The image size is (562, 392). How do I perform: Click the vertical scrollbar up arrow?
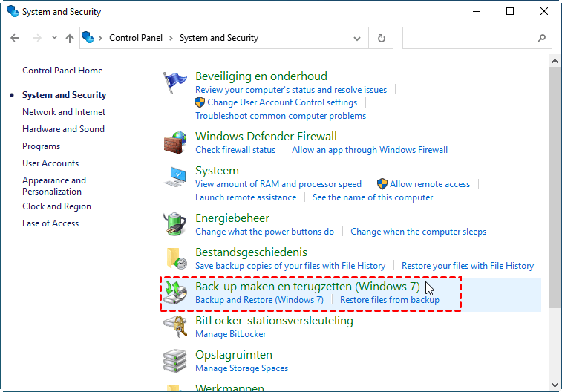555,61
